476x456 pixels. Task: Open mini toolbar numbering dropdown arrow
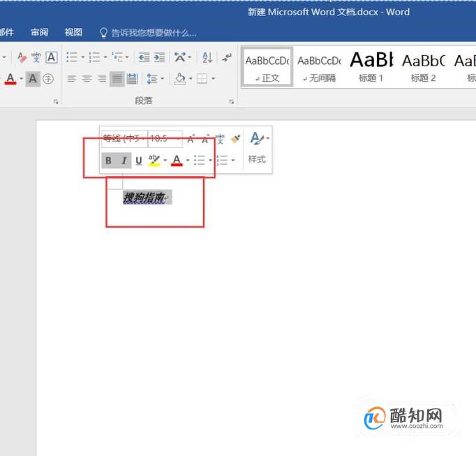(233, 160)
